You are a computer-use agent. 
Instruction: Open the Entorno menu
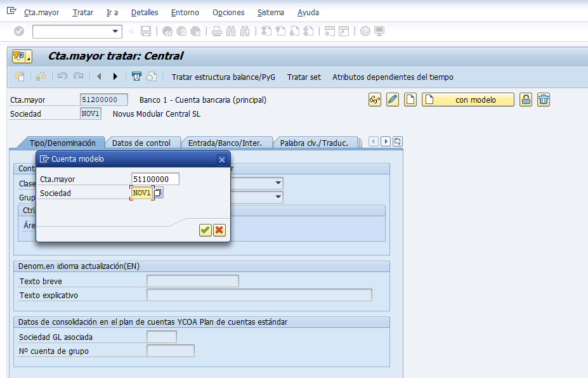coord(185,13)
